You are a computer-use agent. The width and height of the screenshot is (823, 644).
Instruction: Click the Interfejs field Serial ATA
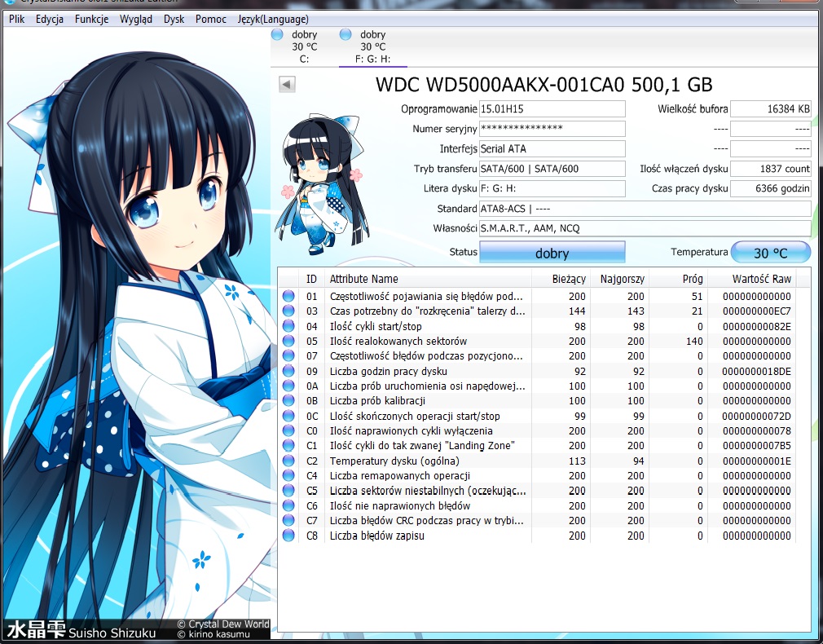552,148
